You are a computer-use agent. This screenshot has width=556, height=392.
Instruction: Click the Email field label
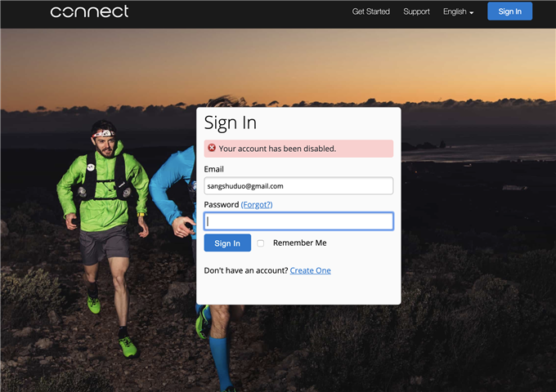tap(214, 169)
